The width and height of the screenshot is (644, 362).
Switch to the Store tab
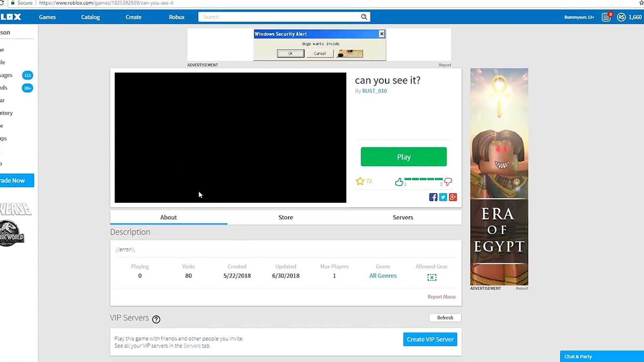(x=285, y=217)
